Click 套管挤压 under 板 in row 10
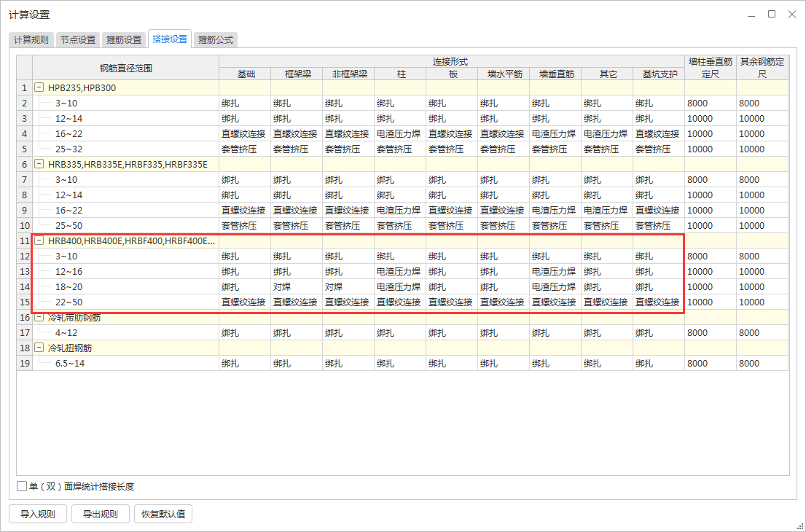This screenshot has width=806, height=532. [452, 226]
